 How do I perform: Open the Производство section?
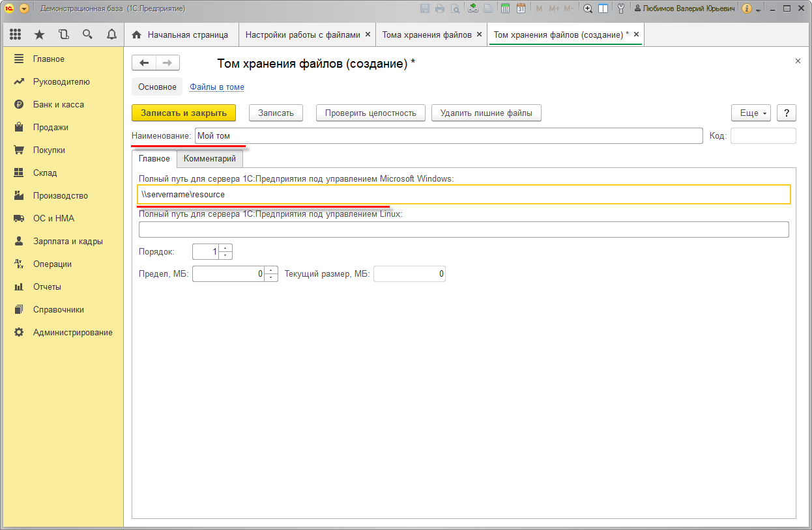tap(62, 195)
